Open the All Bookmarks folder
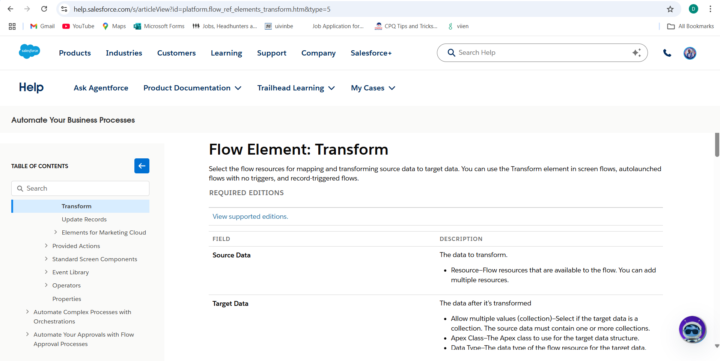Screen dimensions: 720x361 (x=690, y=26)
